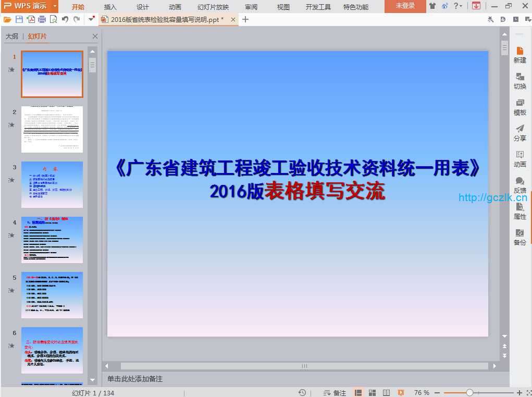Open the 76 % zoom level menu
The image size is (532, 397).
coord(422,393)
